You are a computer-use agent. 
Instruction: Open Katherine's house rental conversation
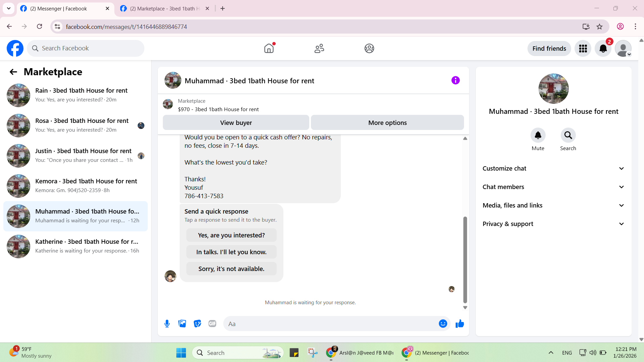pos(76,246)
